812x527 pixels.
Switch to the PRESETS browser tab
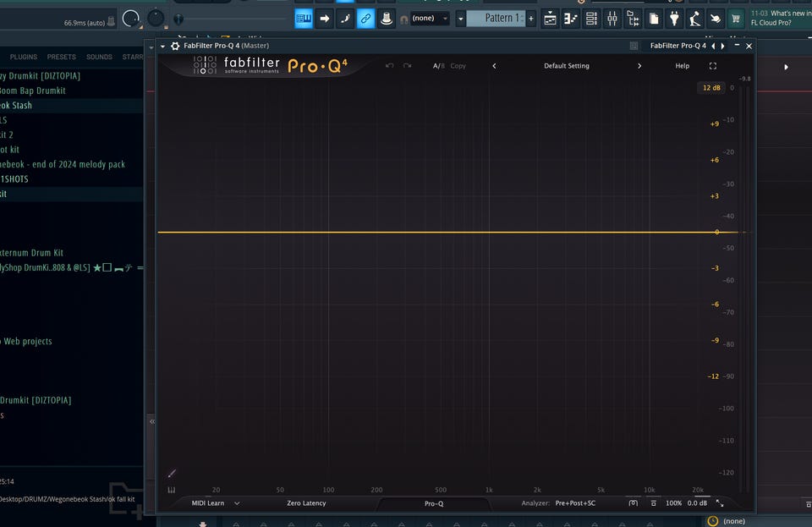(61, 57)
